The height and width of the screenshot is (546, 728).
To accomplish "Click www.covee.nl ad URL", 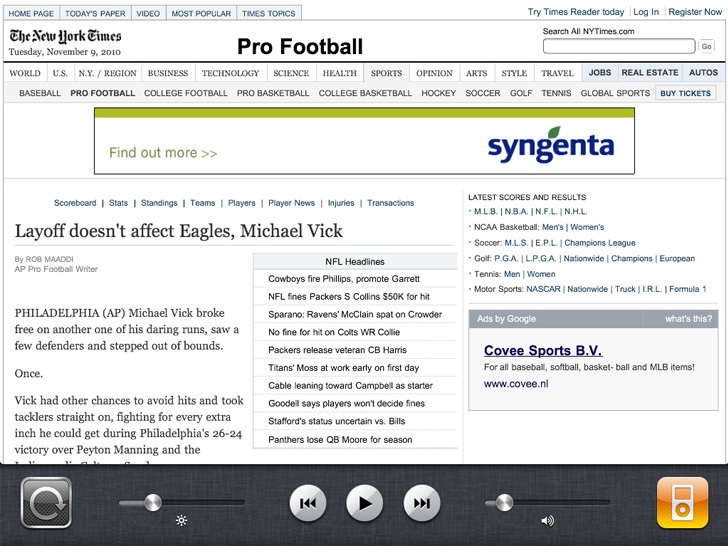I will pos(516,384).
